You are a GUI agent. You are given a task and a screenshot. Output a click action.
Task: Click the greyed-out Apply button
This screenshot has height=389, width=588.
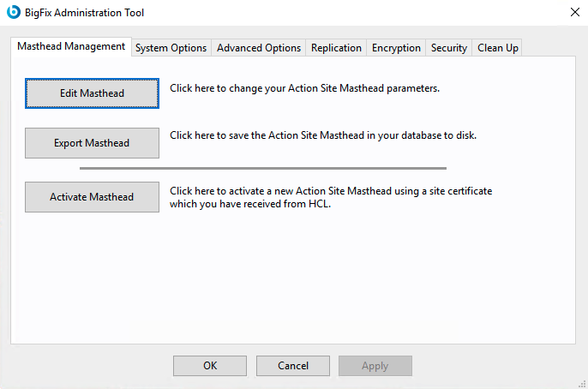(375, 366)
